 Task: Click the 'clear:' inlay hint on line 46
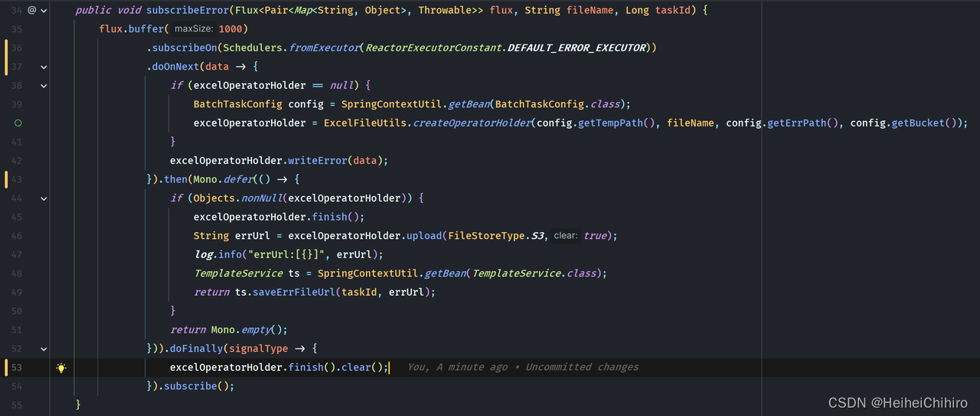pos(566,236)
